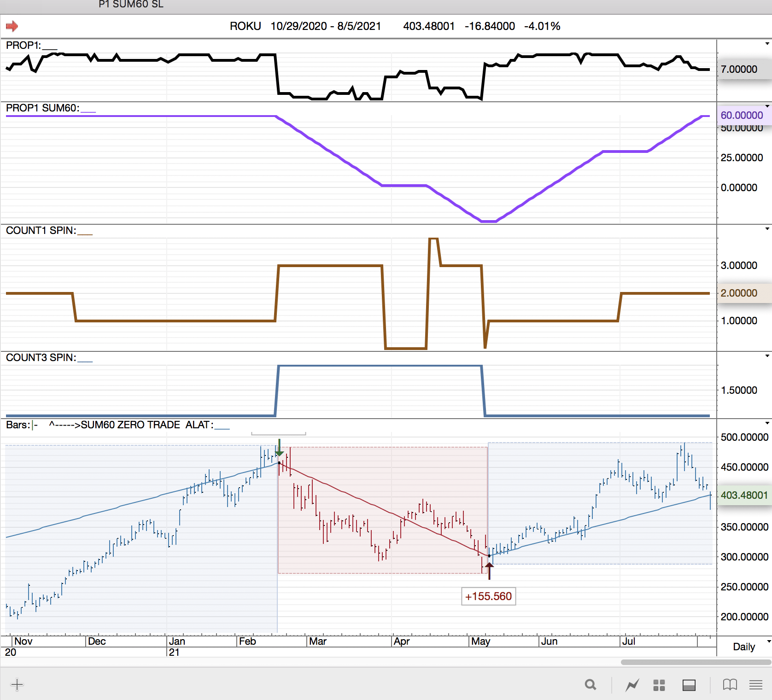Click the 350.00000 price axis label
Screen dimensions: 772x700
coord(744,527)
